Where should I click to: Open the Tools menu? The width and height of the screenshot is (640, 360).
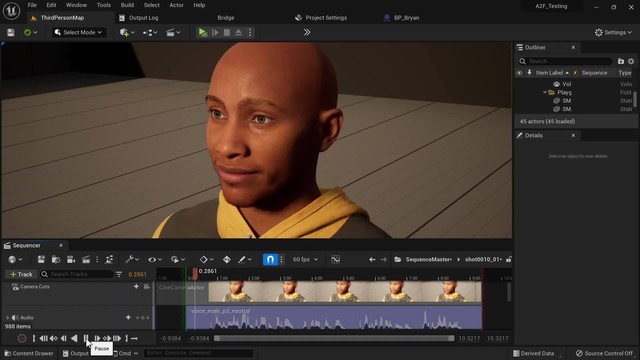[x=104, y=5]
